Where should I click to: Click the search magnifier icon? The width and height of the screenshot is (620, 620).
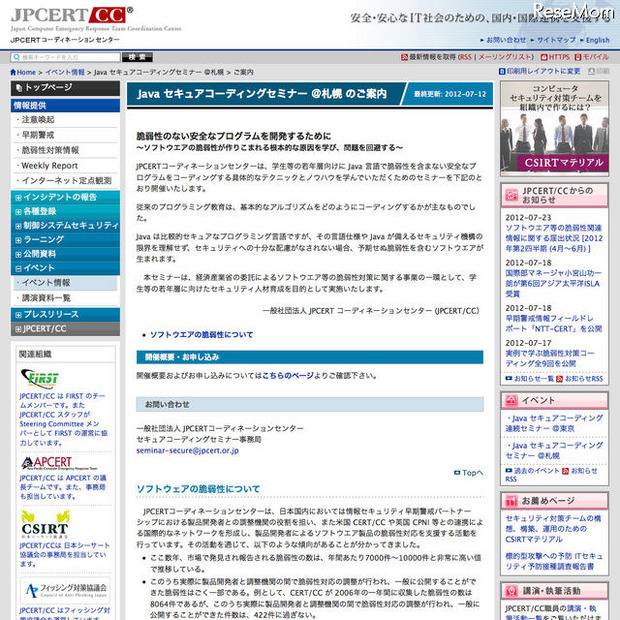(16, 57)
